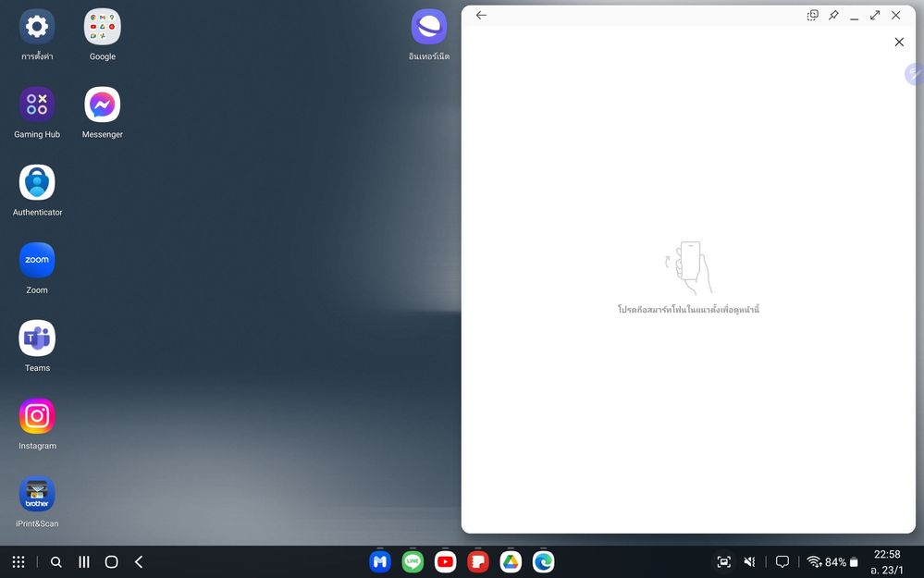The height and width of the screenshot is (578, 924).
Task: Open the อินเทอร์เน็ต Samsung Internet browser
Action: (429, 27)
